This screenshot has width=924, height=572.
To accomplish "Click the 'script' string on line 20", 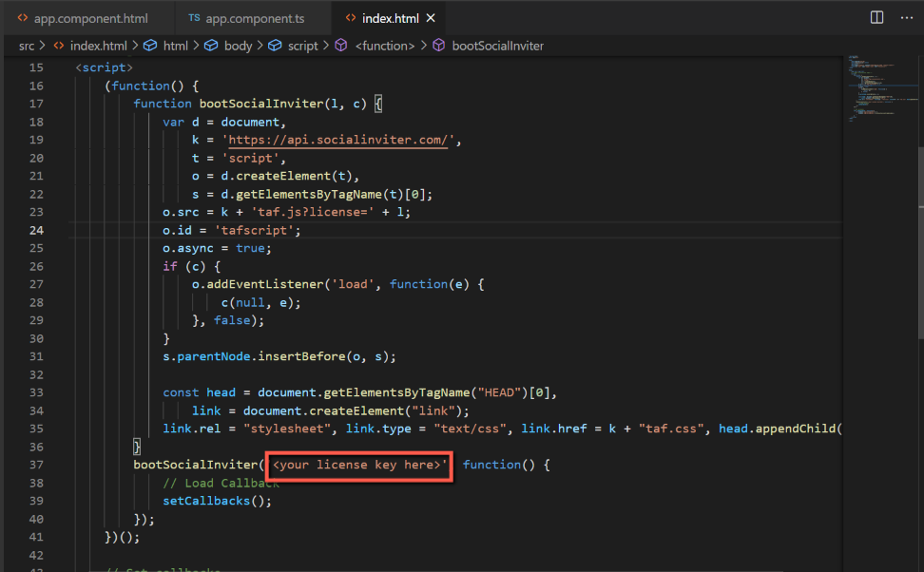I will pyautogui.click(x=250, y=158).
